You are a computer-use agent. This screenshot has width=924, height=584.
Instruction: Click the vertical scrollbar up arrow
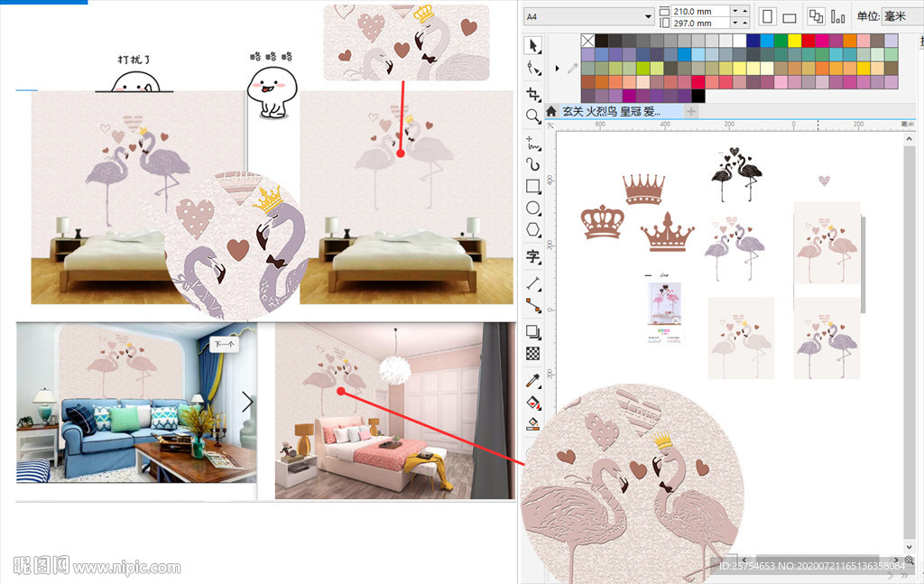pos(910,139)
